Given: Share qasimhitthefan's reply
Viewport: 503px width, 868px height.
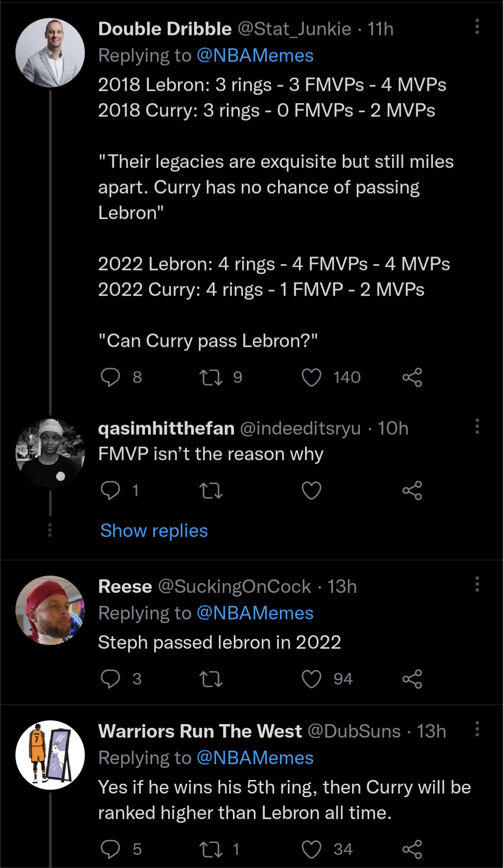Looking at the screenshot, I should coord(414,490).
